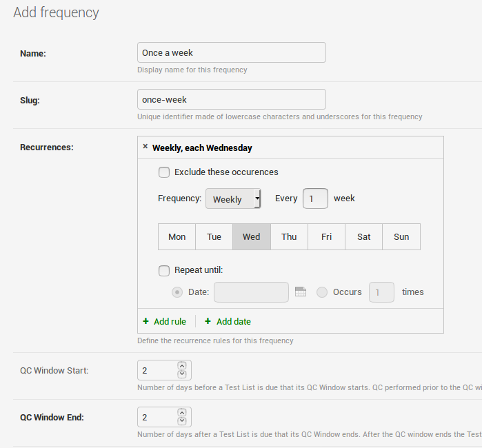
Task: Click the Add frequency heading
Action: tap(57, 12)
